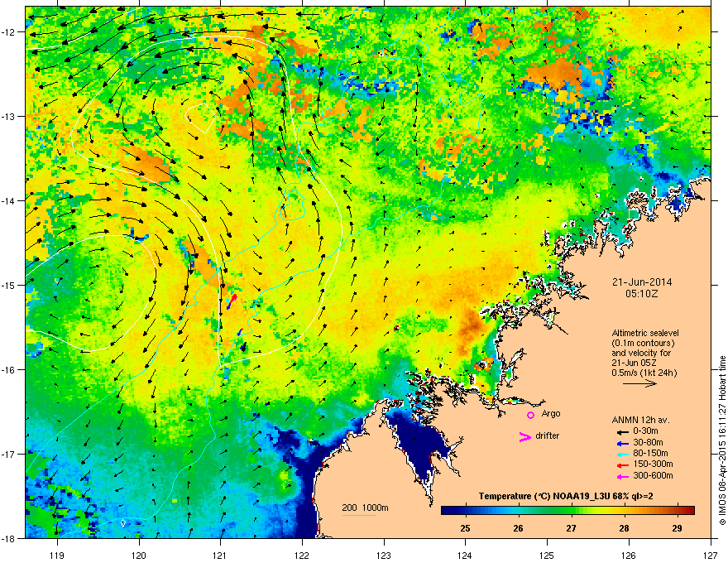Click the magenta drifter chevron legend symbol
Screen dimensions: 728x563
click(x=524, y=437)
